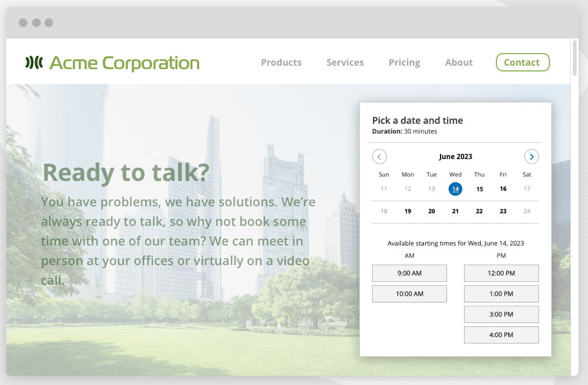Click the greyed-out date 12

click(408, 188)
